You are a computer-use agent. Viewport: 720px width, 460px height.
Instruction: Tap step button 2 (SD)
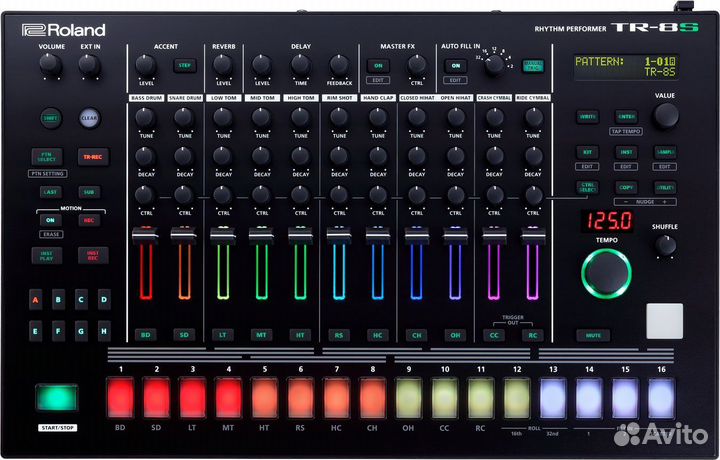click(x=156, y=398)
